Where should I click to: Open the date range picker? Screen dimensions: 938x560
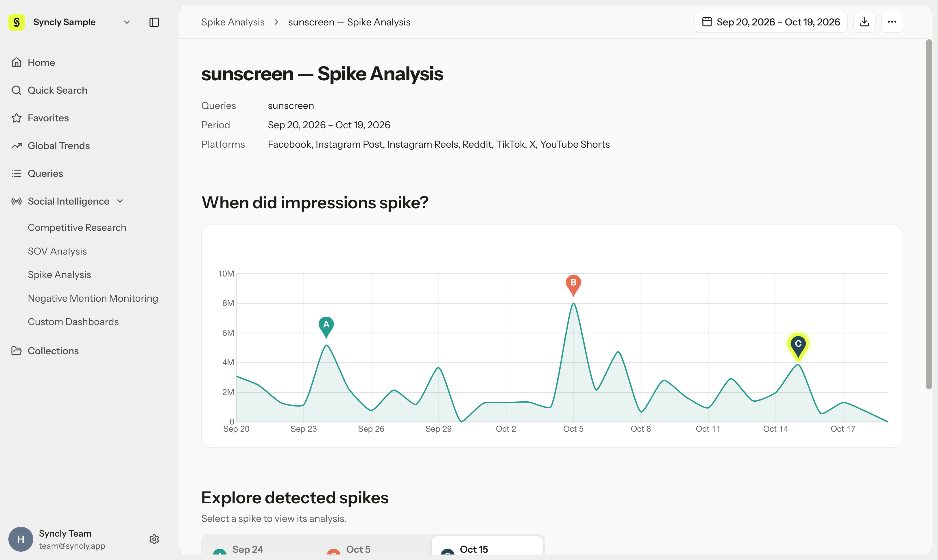coord(771,22)
